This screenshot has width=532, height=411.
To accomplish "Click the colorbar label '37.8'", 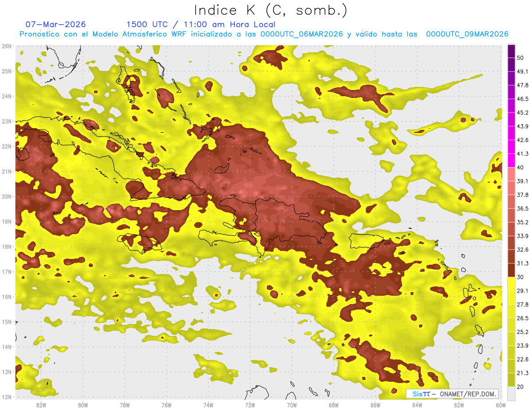I will point(523,195).
